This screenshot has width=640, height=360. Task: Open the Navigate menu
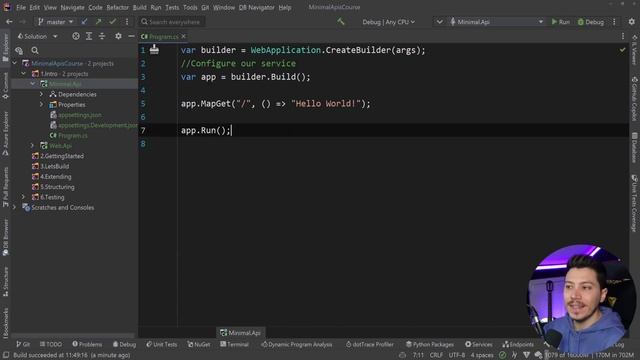coord(72,7)
